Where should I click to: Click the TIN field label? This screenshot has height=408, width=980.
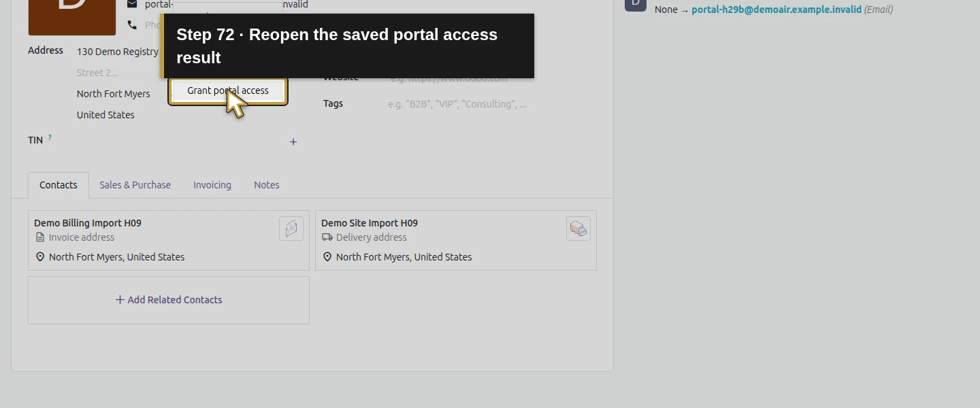35,140
